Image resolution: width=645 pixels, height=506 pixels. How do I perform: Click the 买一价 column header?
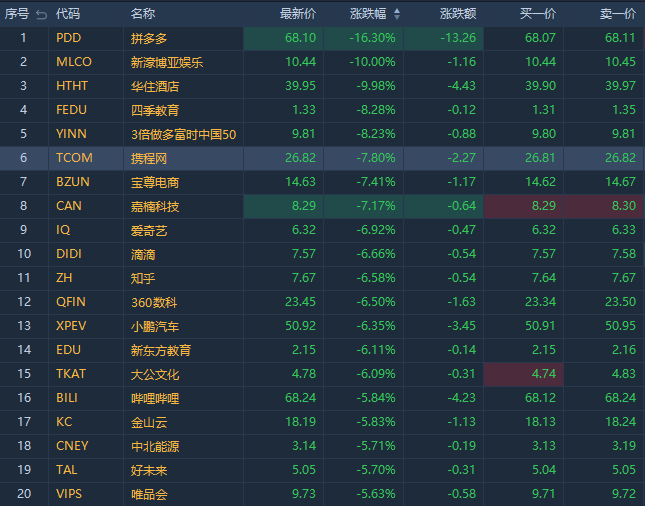pyautogui.click(x=538, y=14)
